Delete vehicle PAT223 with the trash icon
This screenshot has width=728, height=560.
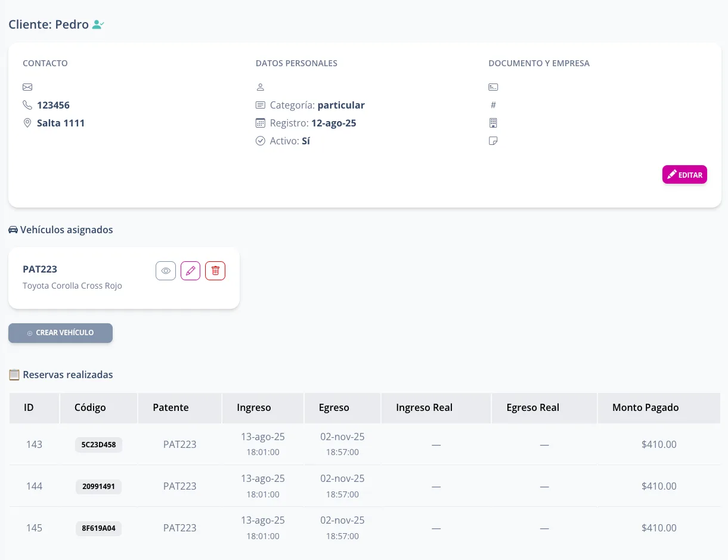pos(215,271)
